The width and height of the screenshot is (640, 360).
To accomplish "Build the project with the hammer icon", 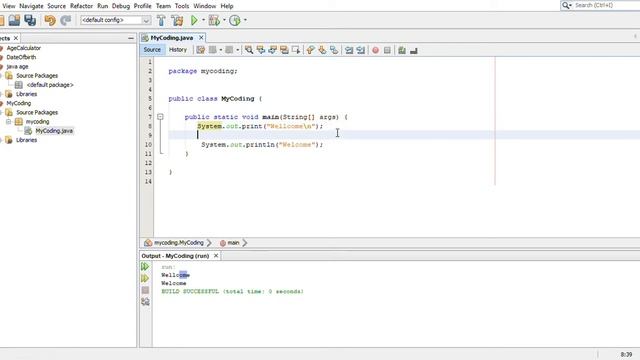I will [161, 20].
